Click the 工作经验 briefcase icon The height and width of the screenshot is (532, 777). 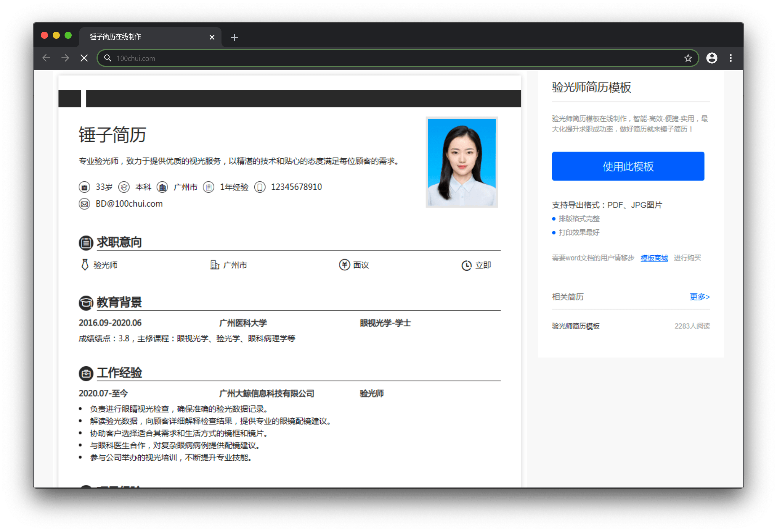click(86, 374)
